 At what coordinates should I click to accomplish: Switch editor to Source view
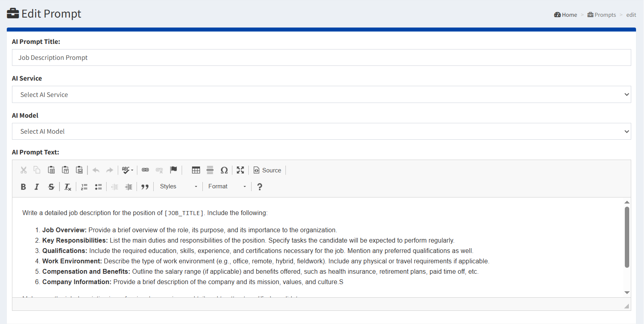pyautogui.click(x=268, y=170)
